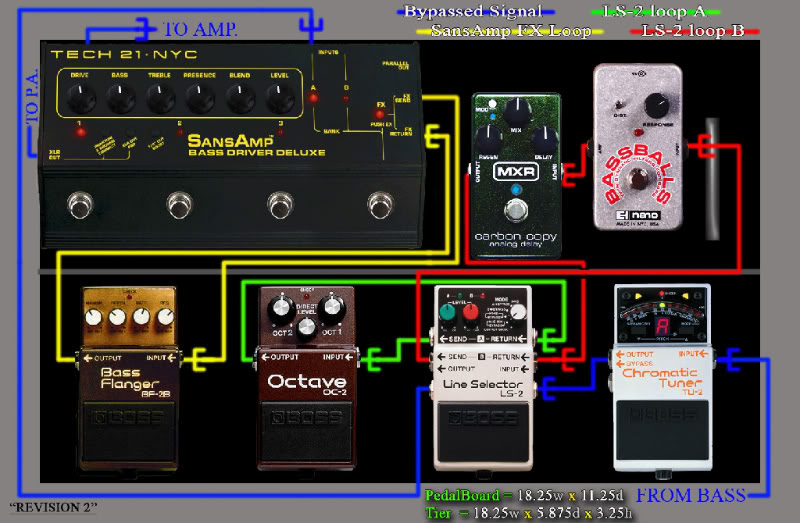Image resolution: width=800 pixels, height=523 pixels.
Task: Click the SansAmp FX red LED
Action: click(380, 114)
